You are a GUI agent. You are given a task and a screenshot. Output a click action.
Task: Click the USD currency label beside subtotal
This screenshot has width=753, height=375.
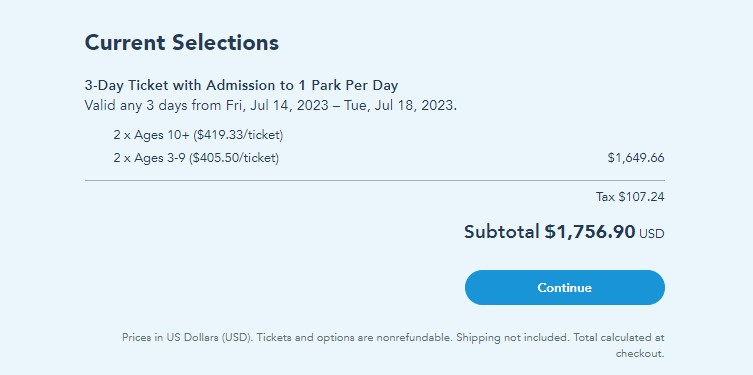tap(652, 234)
